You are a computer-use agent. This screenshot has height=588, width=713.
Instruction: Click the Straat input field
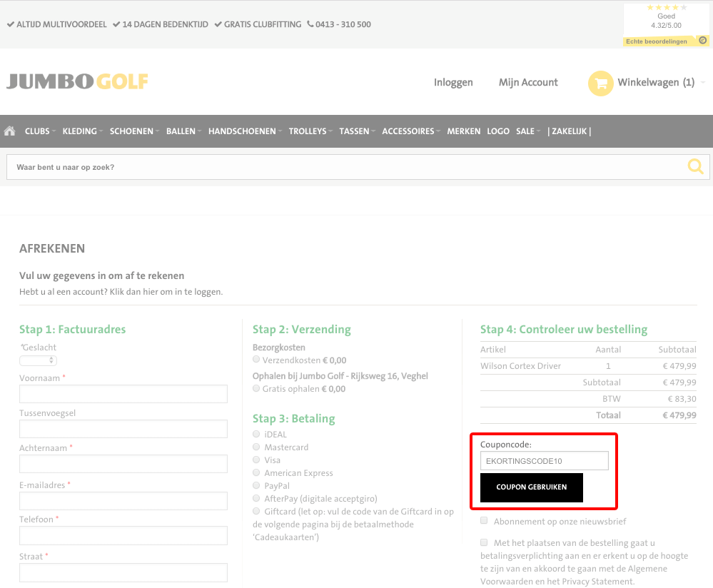[x=123, y=572]
